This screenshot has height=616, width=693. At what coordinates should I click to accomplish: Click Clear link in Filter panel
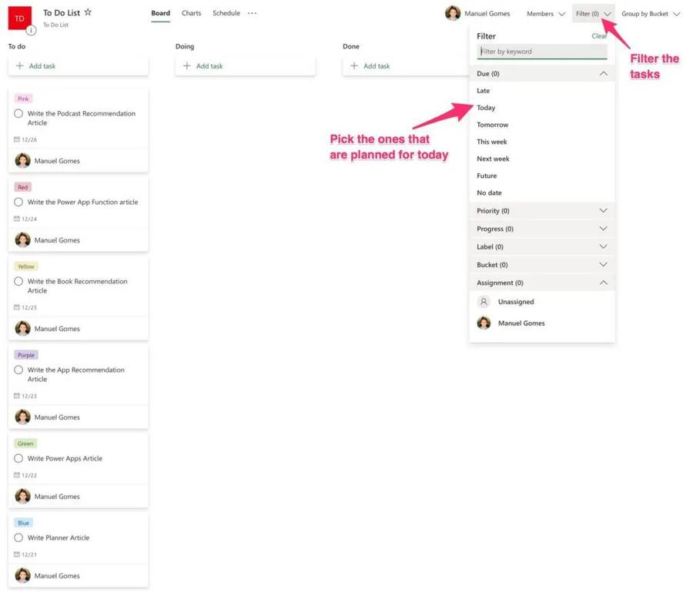coord(598,36)
